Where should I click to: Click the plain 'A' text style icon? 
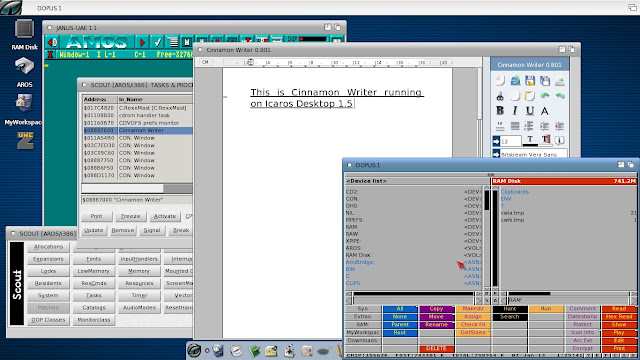click(544, 111)
